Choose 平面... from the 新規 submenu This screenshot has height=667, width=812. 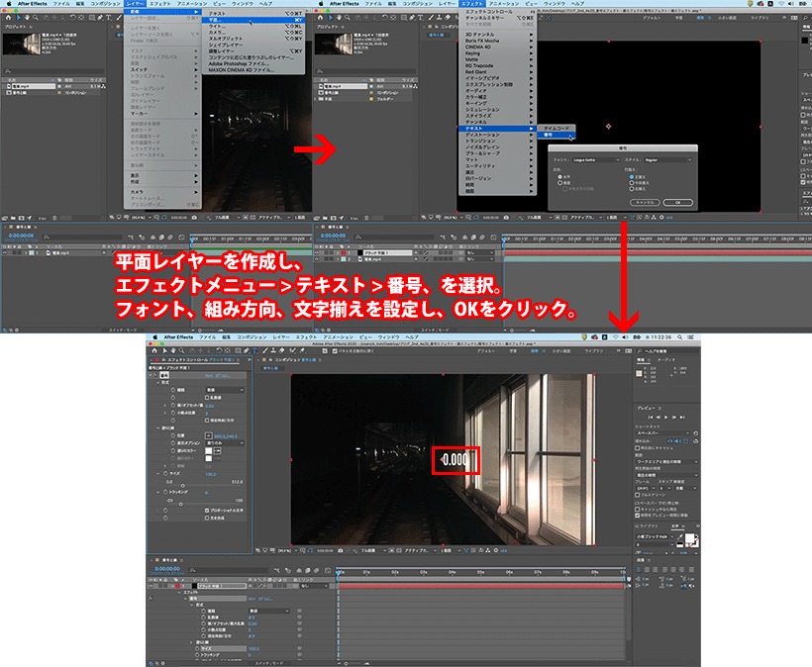coord(253,20)
